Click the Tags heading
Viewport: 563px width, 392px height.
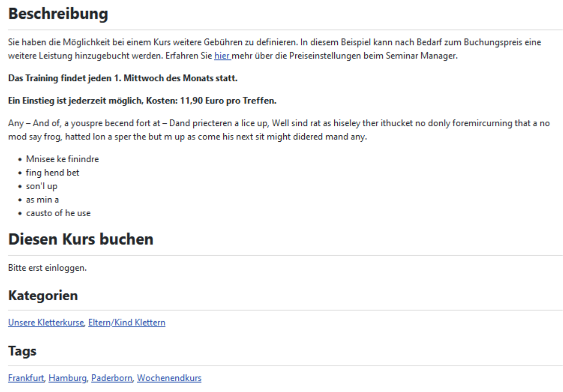[x=22, y=351]
